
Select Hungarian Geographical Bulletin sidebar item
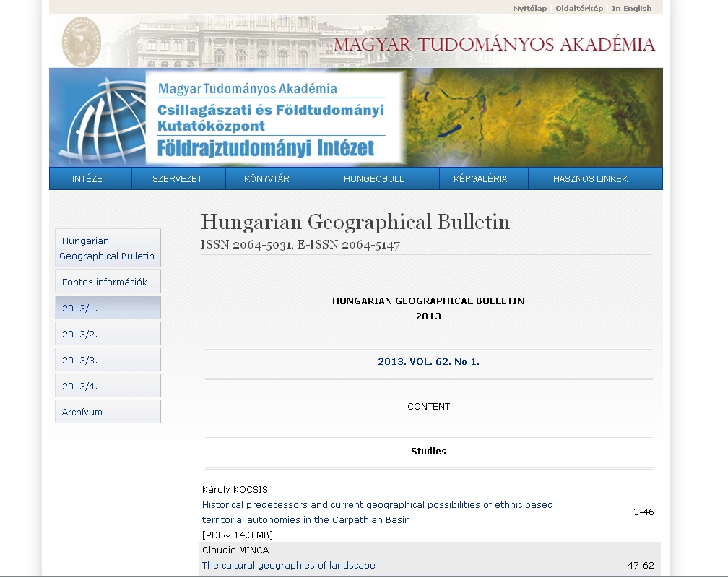108,248
